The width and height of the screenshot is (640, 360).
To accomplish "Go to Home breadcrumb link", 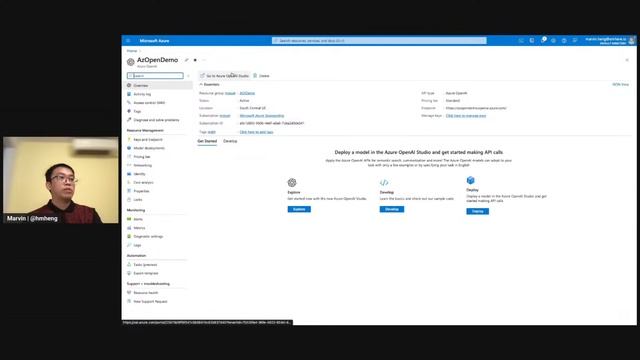I will pos(132,51).
